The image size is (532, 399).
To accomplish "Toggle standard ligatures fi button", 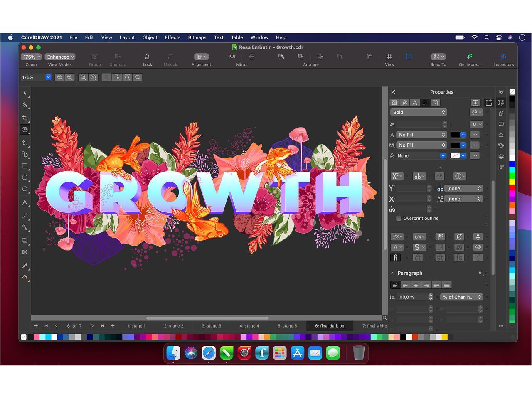I will click(395, 258).
